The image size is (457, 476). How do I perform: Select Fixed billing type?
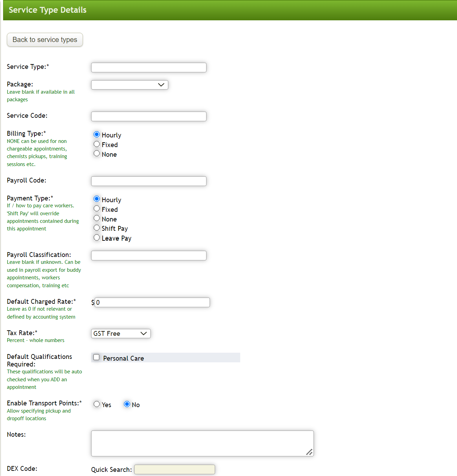(x=97, y=144)
